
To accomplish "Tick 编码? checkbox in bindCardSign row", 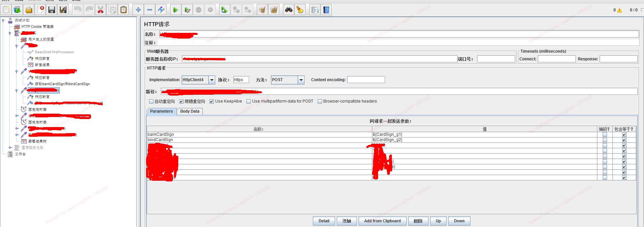I will point(605,140).
